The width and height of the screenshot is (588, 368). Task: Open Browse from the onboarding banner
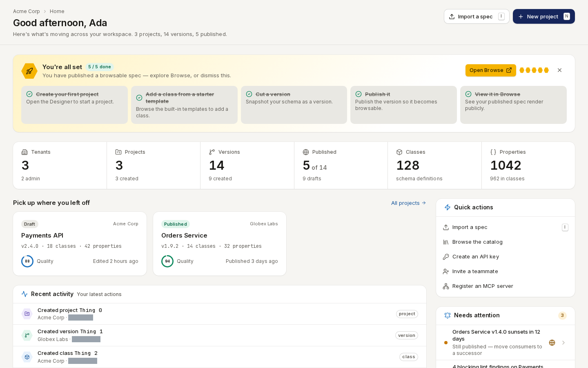point(490,70)
